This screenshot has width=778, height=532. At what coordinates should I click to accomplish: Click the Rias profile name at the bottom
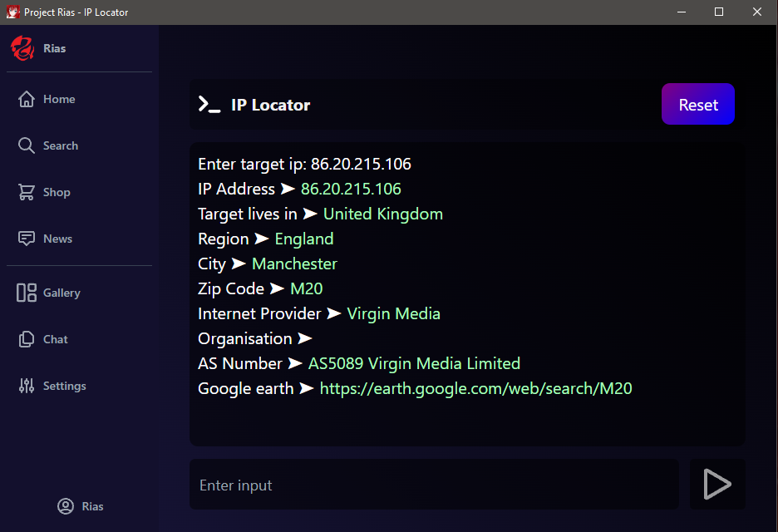pyautogui.click(x=92, y=506)
